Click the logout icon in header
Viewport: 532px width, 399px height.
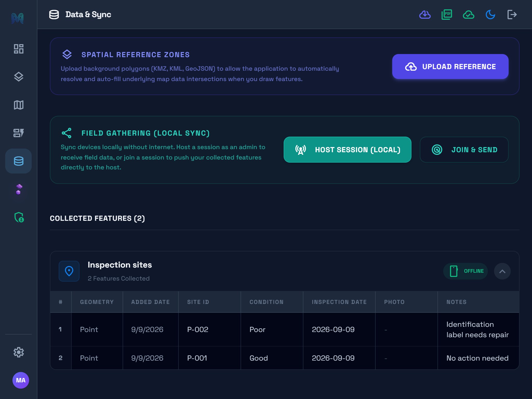click(512, 15)
